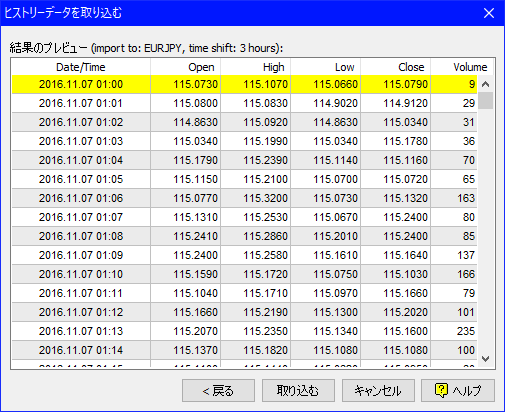Select row 2016.11.07 01:11
Screen dimensions: 505x412
pos(245,293)
